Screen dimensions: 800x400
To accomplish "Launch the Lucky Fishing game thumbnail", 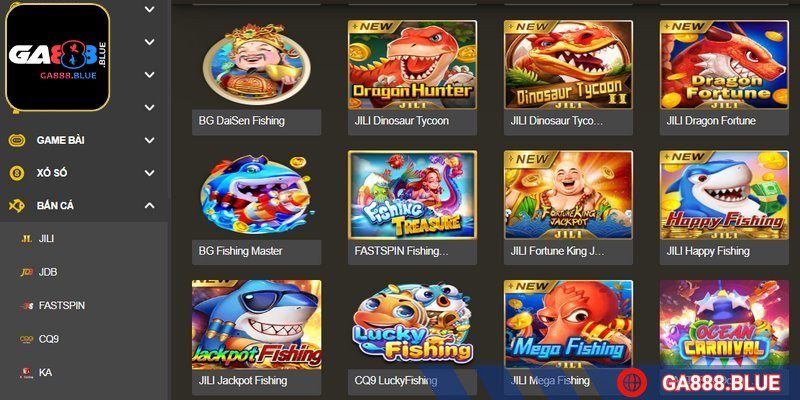I will click(412, 324).
